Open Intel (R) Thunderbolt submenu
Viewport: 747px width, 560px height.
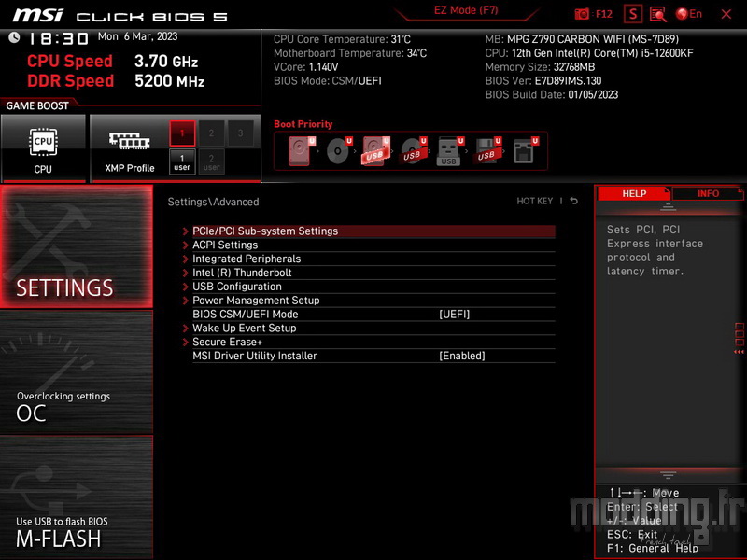click(373, 273)
